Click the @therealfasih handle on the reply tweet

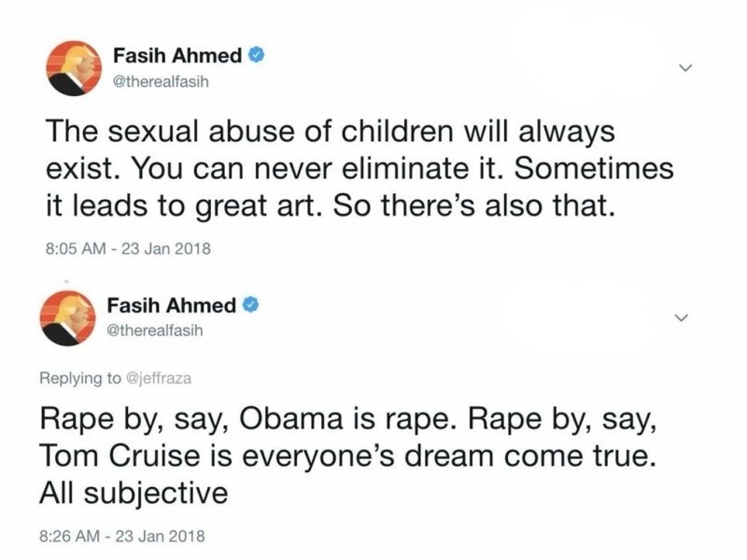(155, 330)
